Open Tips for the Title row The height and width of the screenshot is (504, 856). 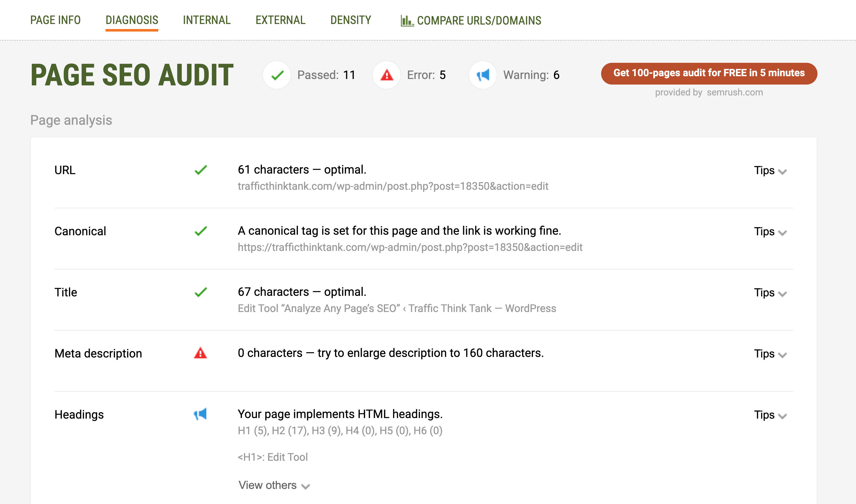[x=770, y=293]
